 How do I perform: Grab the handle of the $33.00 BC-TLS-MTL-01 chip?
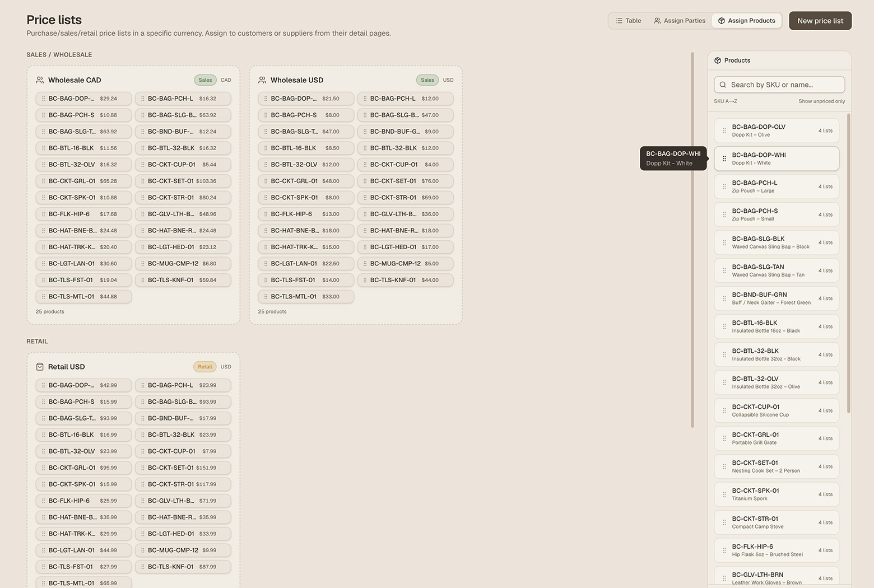coord(266,297)
